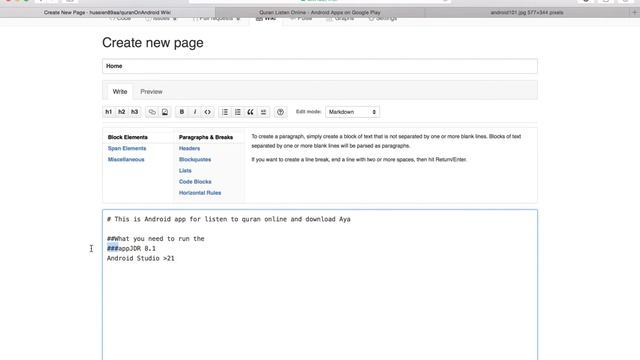Open the Edit mode Markdown dropdown

click(x=352, y=112)
